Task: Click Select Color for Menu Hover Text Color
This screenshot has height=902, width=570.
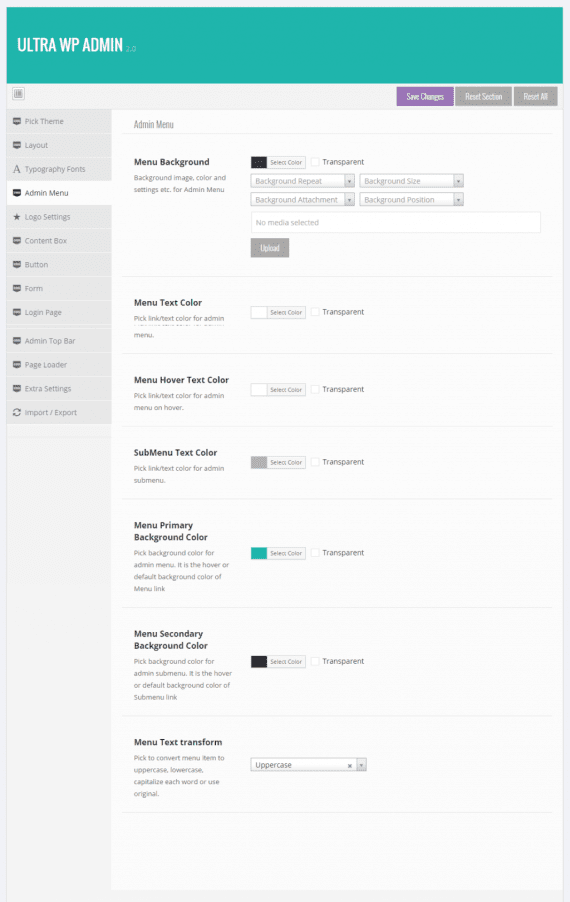Action: 286,390
